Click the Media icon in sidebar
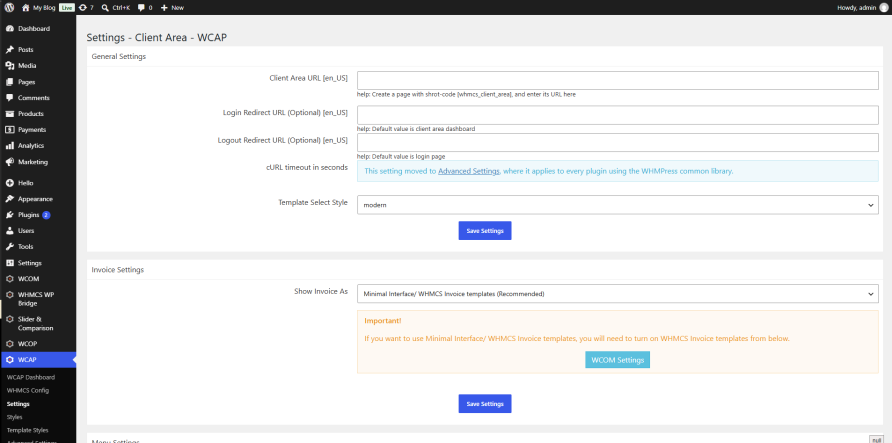The height and width of the screenshot is (443, 892). [x=10, y=65]
